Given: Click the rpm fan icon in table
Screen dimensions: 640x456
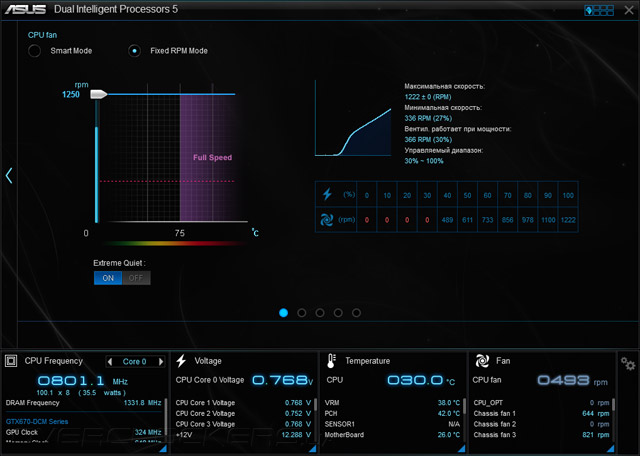Looking at the screenshot, I should 327,220.
